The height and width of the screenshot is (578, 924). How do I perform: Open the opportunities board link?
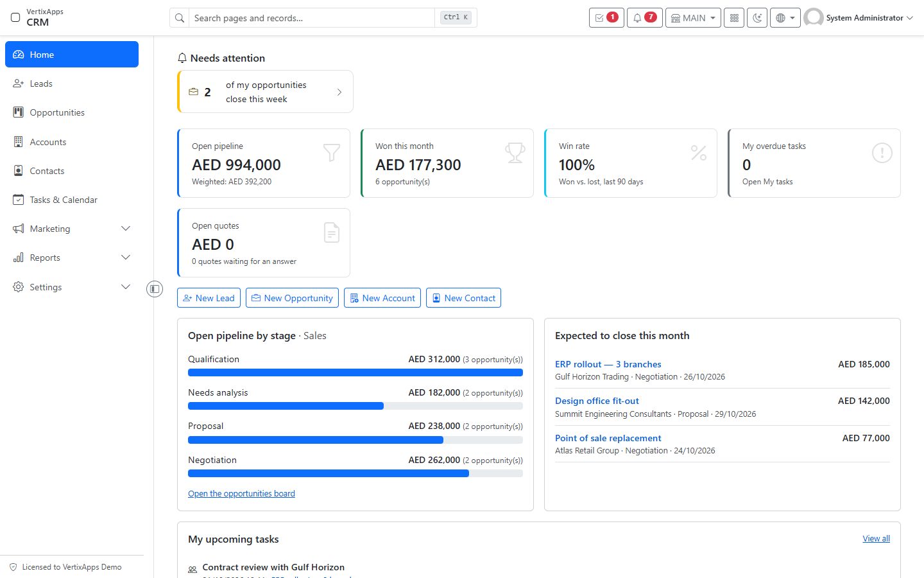pos(241,494)
